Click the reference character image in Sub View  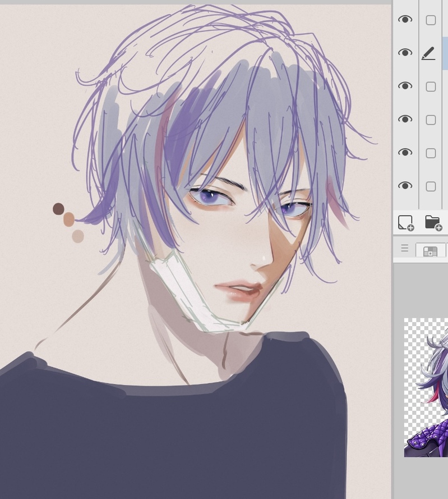pos(426,387)
